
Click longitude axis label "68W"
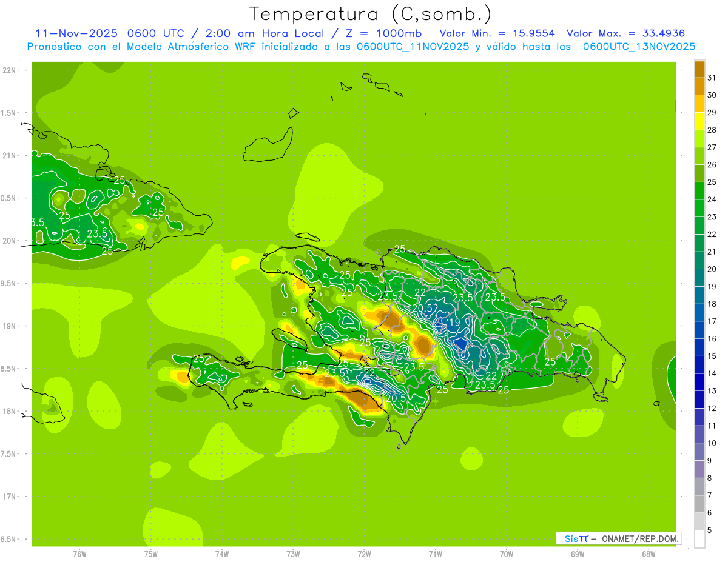(x=649, y=554)
